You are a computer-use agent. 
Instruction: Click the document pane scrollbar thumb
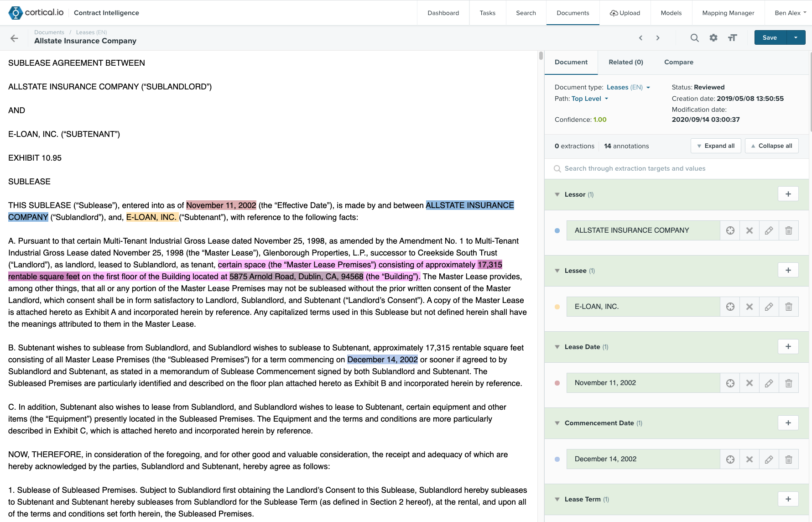[541, 56]
